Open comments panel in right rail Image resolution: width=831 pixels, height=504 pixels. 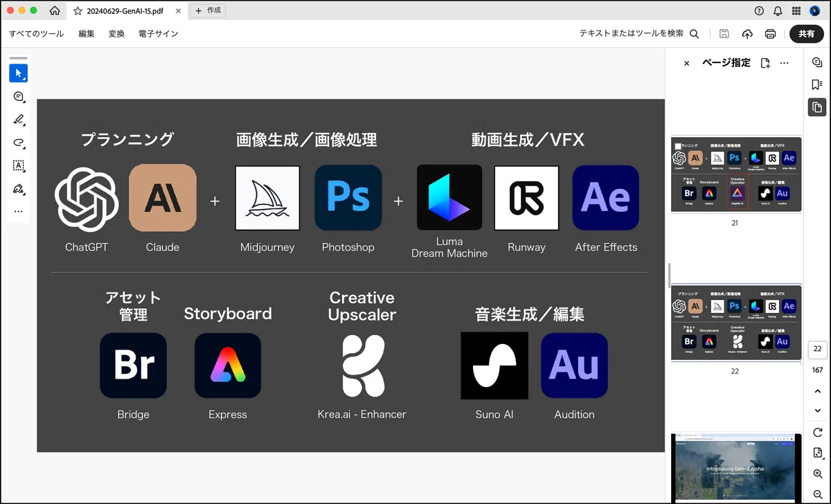click(x=817, y=63)
